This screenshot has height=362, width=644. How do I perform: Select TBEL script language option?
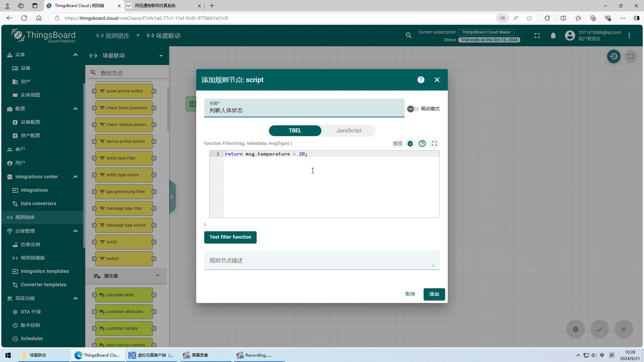tap(295, 130)
